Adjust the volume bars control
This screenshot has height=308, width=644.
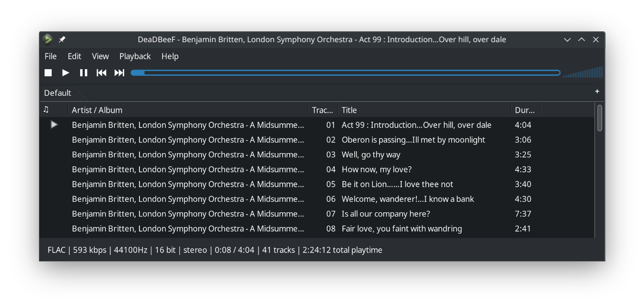[582, 72]
